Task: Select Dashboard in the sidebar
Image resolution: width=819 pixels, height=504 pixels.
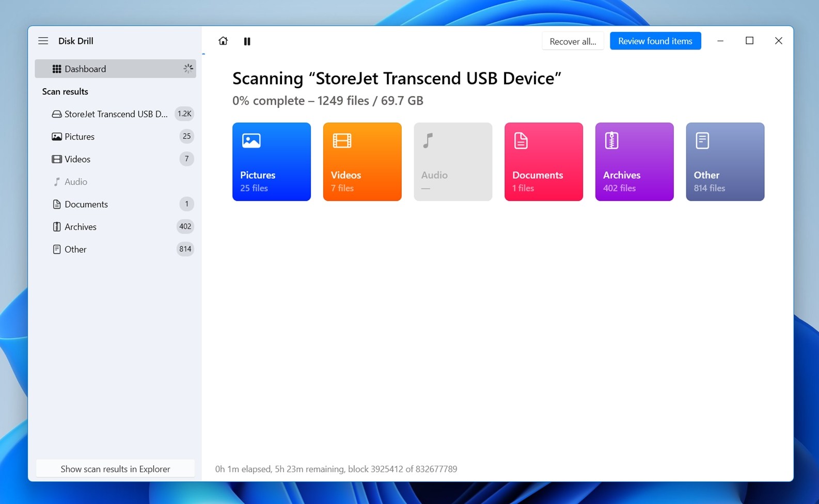Action: pos(85,69)
